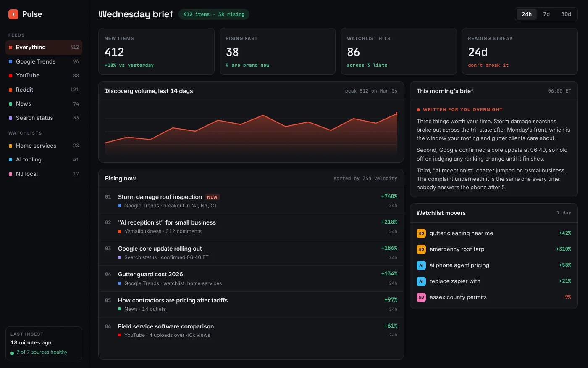
Task: Open the Reddit feed
Action: click(x=44, y=90)
